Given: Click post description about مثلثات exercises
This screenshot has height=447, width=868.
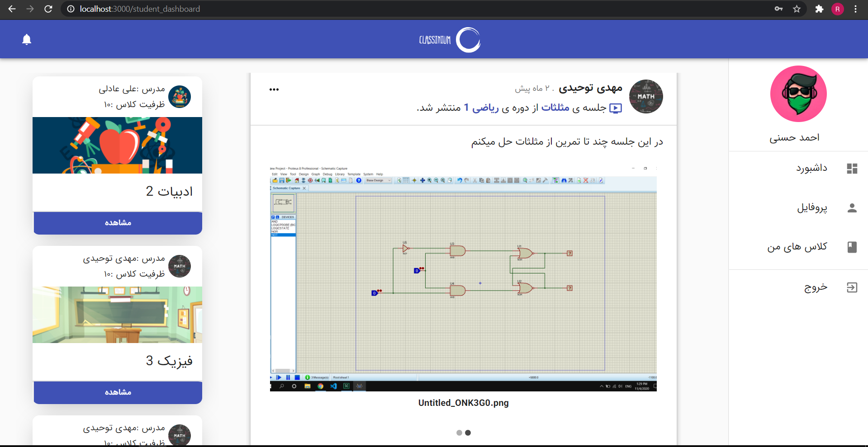Looking at the screenshot, I should (x=567, y=142).
